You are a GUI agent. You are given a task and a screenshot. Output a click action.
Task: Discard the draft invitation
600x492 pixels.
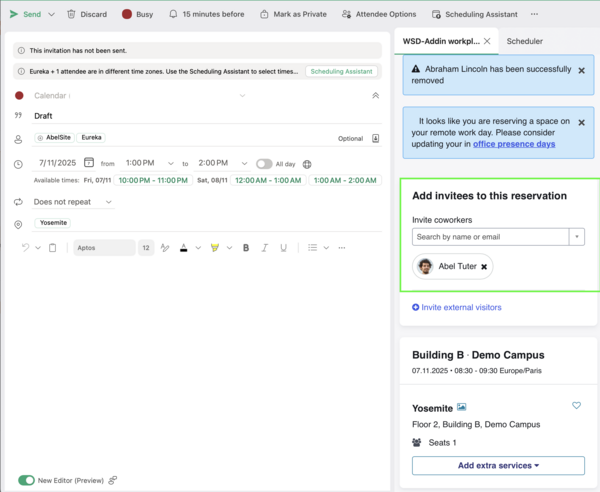coord(87,14)
